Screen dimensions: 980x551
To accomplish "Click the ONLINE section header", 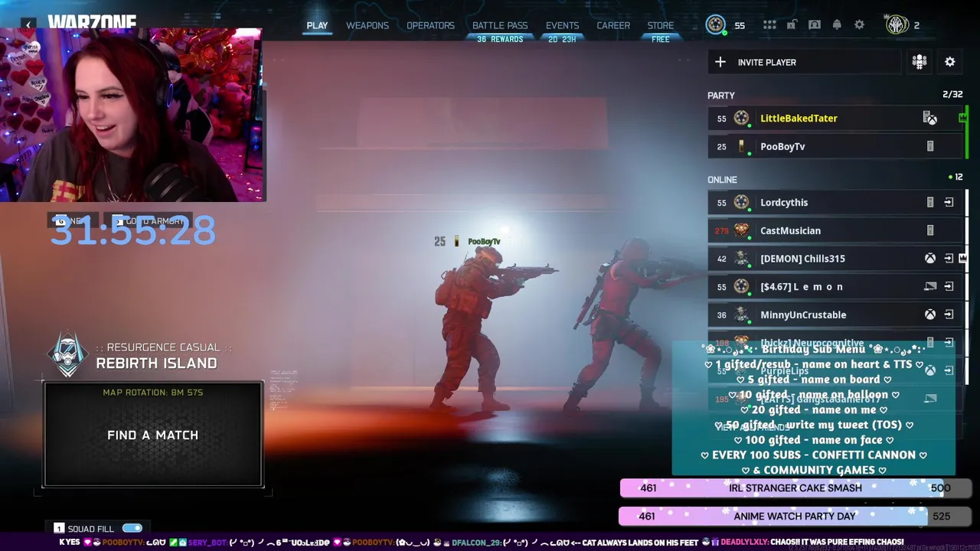I will (x=722, y=179).
